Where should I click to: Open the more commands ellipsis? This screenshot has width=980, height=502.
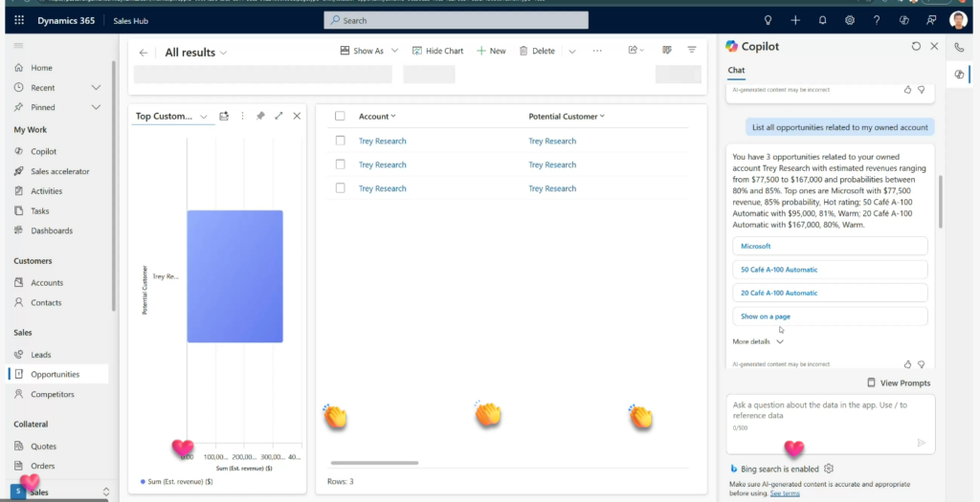597,52
